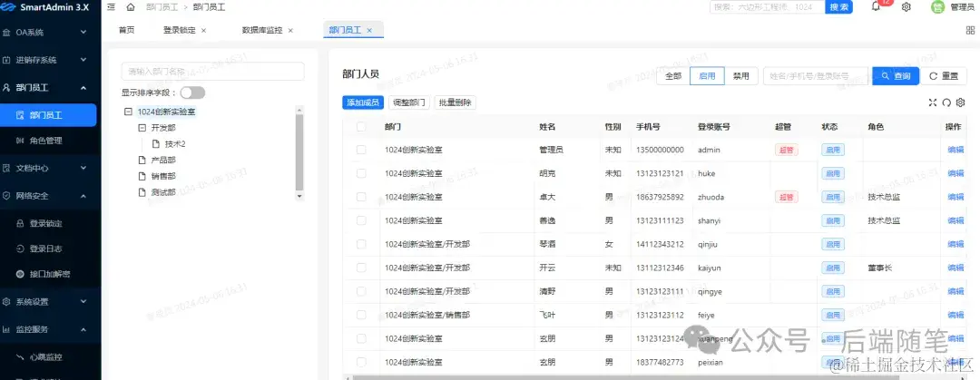Click the 重置 button
This screenshot has height=380, width=980.
click(x=944, y=75)
